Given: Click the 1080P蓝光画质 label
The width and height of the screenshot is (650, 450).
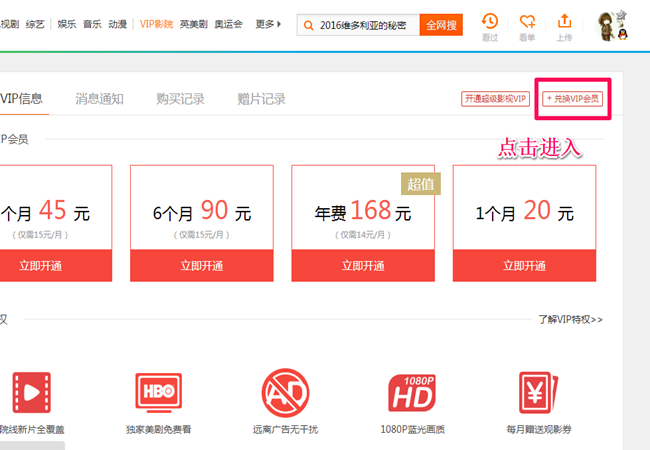Looking at the screenshot, I should click(412, 429).
